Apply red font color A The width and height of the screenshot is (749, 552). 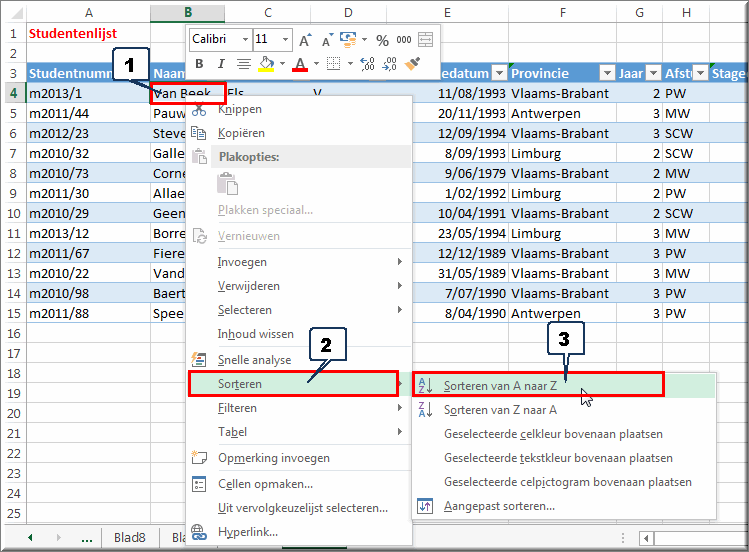click(x=300, y=64)
